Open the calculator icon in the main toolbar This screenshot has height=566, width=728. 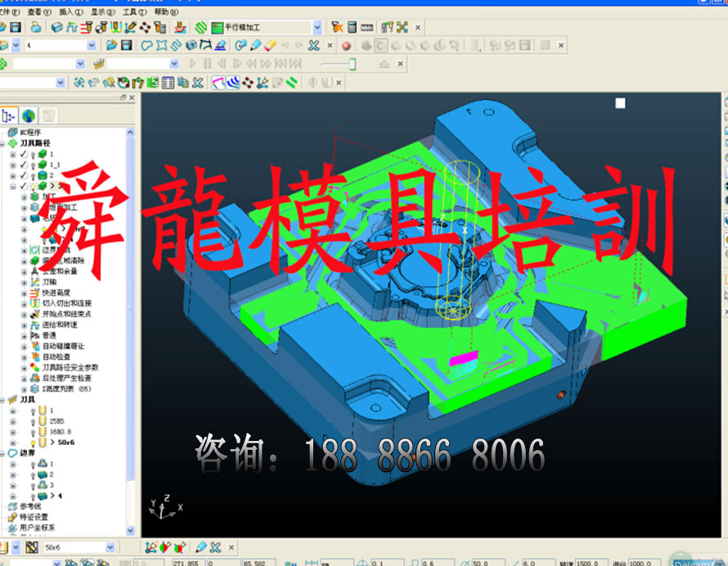tap(353, 27)
